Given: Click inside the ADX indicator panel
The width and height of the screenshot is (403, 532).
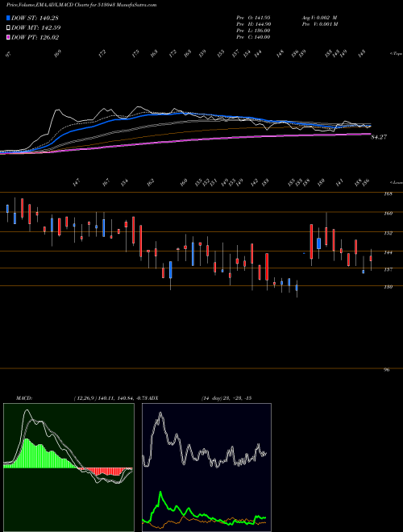Looking at the screenshot, I should 206,468.
